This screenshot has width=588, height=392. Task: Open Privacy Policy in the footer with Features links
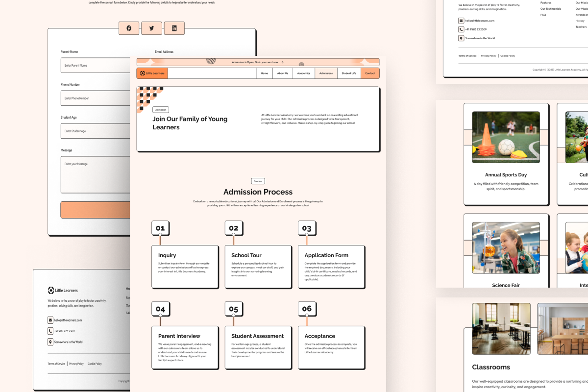489,56
